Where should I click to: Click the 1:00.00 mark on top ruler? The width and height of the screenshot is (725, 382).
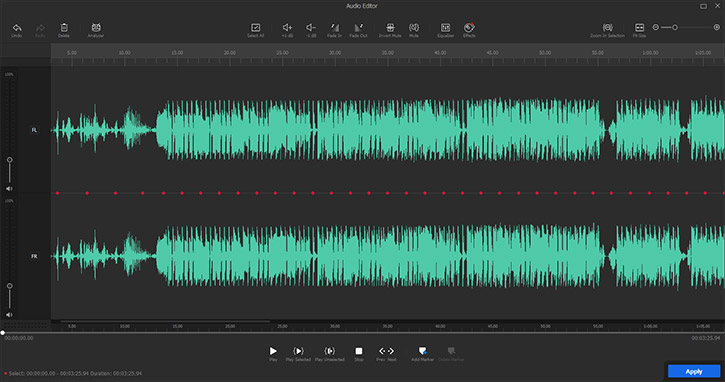650,53
